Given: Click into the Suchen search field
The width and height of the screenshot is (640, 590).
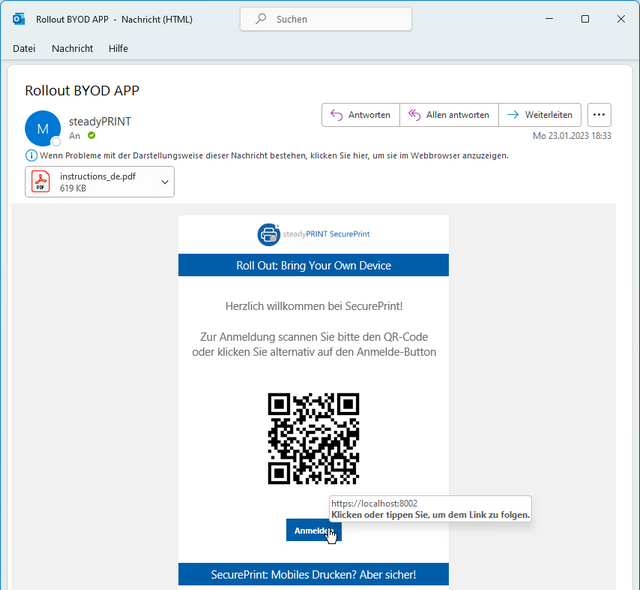Looking at the screenshot, I should click(x=326, y=19).
